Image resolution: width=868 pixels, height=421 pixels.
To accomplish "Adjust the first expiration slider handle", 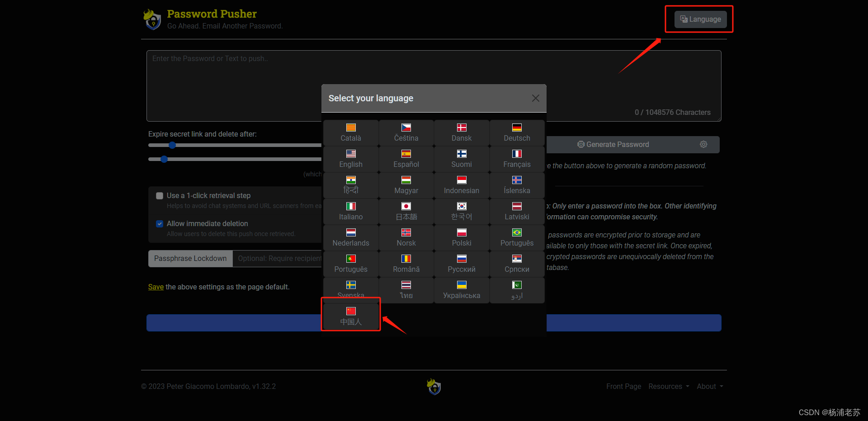I will click(172, 145).
